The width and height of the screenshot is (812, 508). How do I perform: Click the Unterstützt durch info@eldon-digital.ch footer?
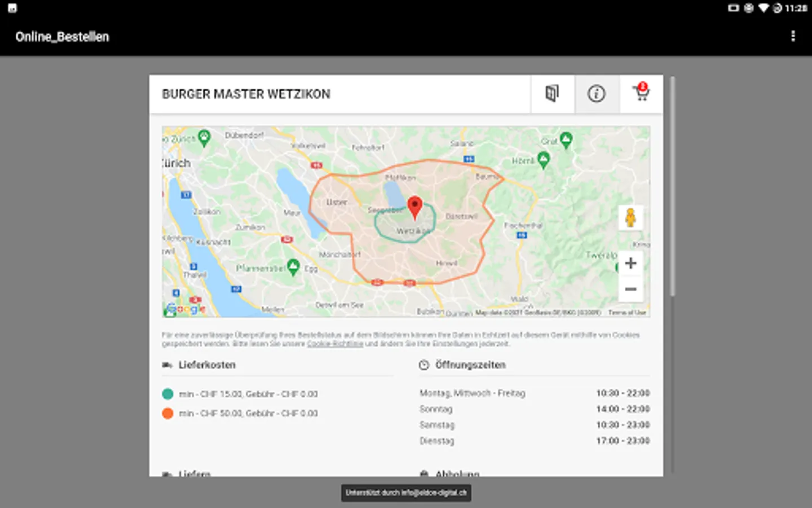point(406,493)
